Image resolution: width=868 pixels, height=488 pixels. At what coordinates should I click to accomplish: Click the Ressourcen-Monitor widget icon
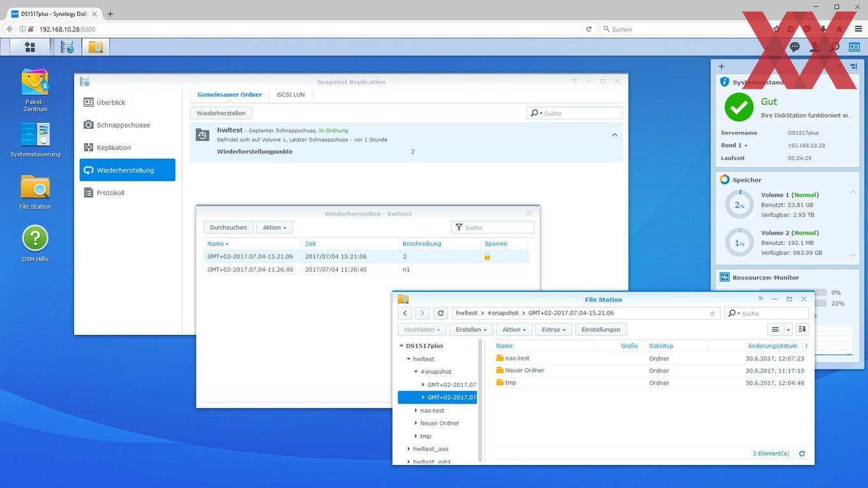click(x=724, y=277)
